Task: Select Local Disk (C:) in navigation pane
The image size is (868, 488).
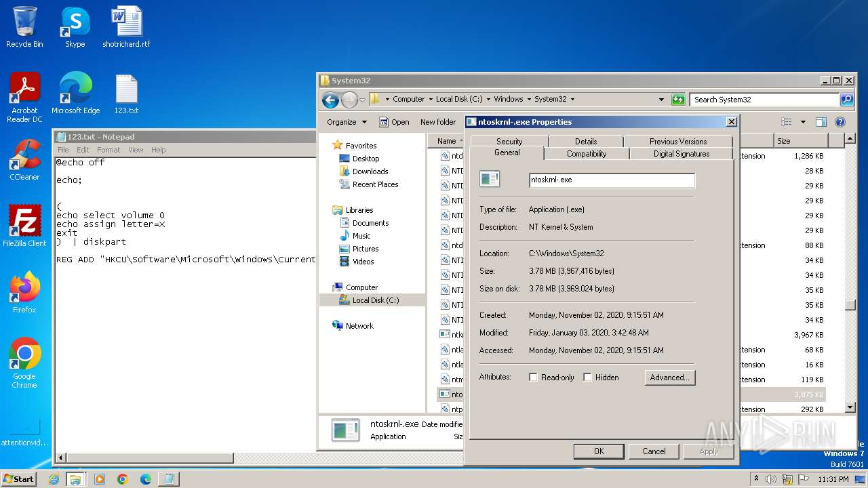Action: pyautogui.click(x=376, y=300)
